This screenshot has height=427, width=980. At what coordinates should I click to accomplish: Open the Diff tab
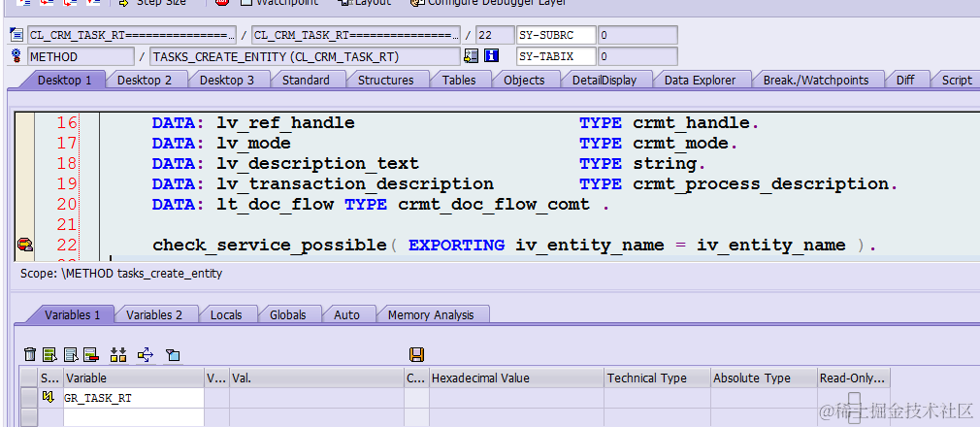tap(905, 80)
